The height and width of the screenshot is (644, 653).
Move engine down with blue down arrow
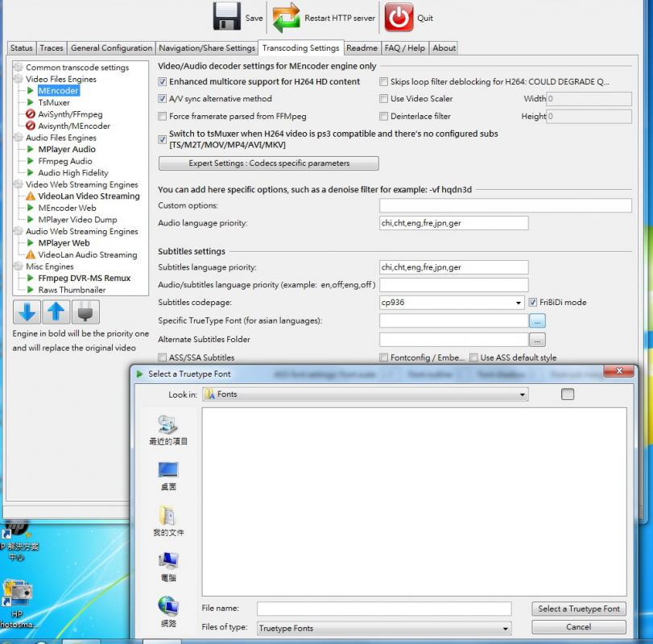point(27,312)
